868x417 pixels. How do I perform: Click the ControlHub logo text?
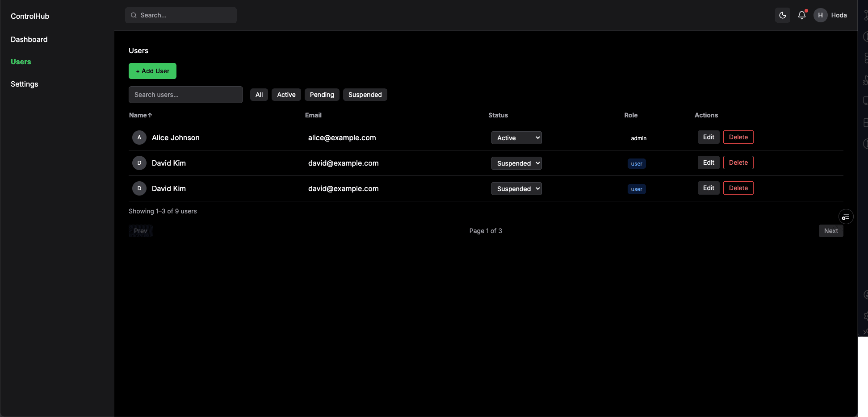click(x=30, y=16)
